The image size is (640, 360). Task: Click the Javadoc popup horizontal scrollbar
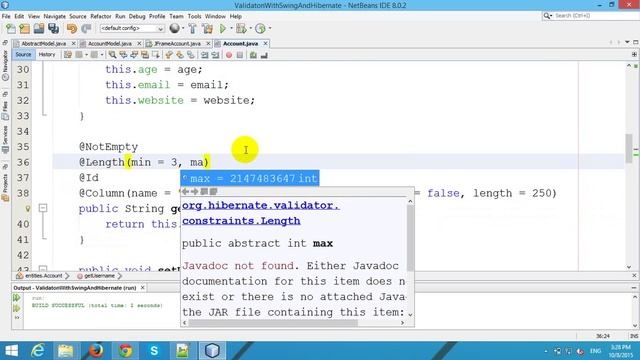273,323
